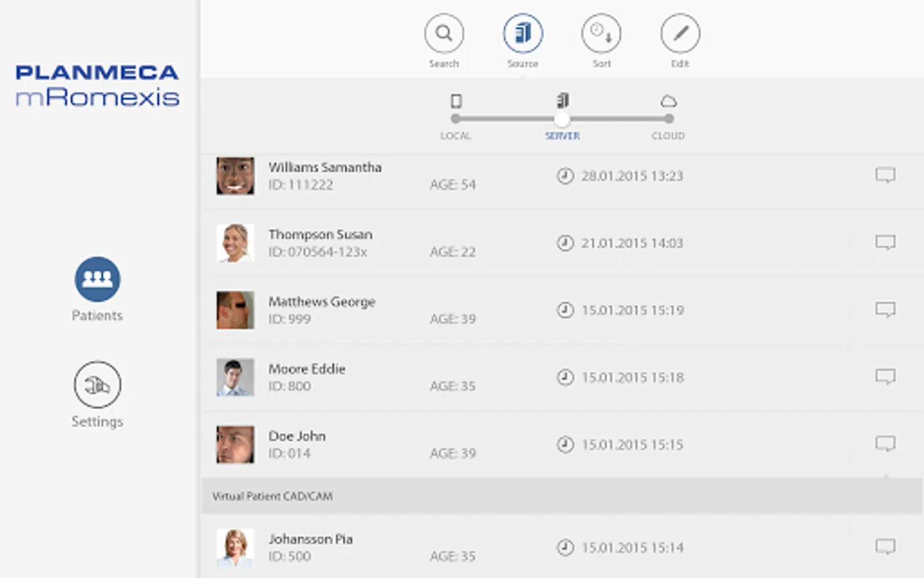
Task: Click the clock icon beside 15.01.2015 15:18
Action: click(x=565, y=378)
